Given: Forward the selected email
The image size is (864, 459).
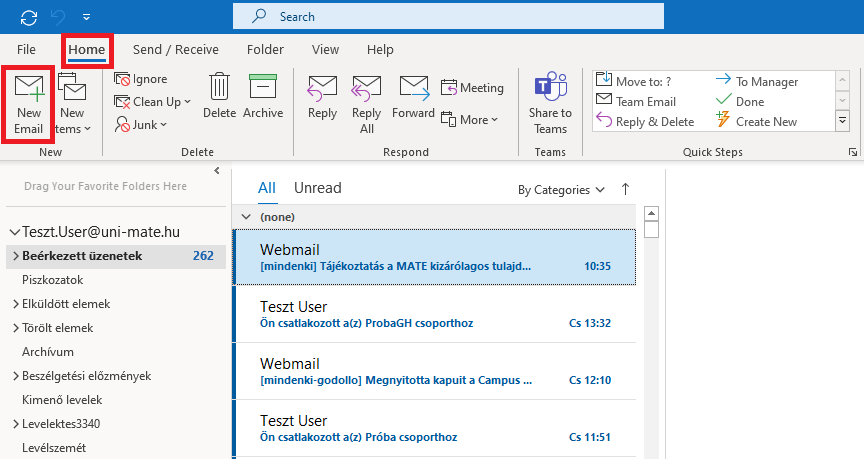Looking at the screenshot, I should click(414, 98).
